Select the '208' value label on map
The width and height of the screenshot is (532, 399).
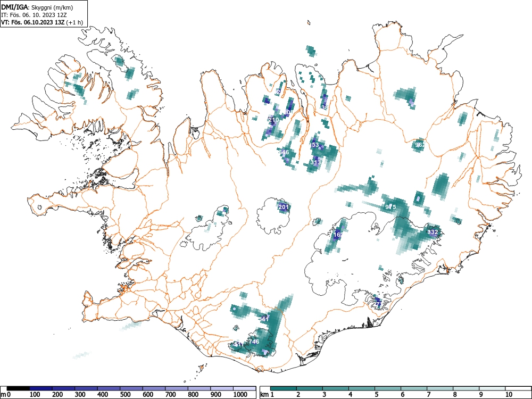(x=288, y=112)
